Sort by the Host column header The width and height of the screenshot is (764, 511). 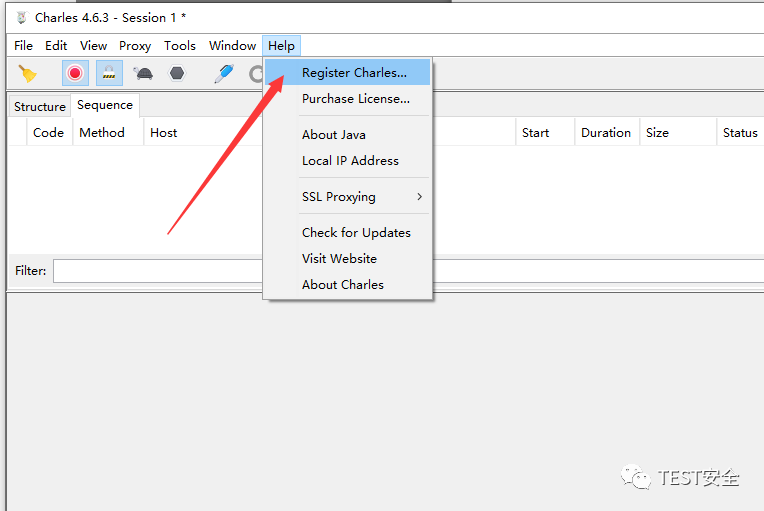(x=164, y=132)
